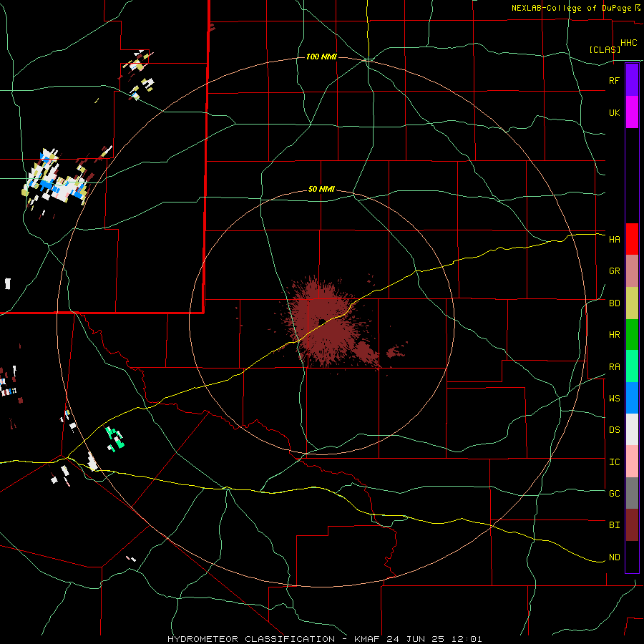The width and height of the screenshot is (644, 644).
Task: Click the Hydrometeor Classification KMAF timestamp caption
Action: tap(324, 639)
